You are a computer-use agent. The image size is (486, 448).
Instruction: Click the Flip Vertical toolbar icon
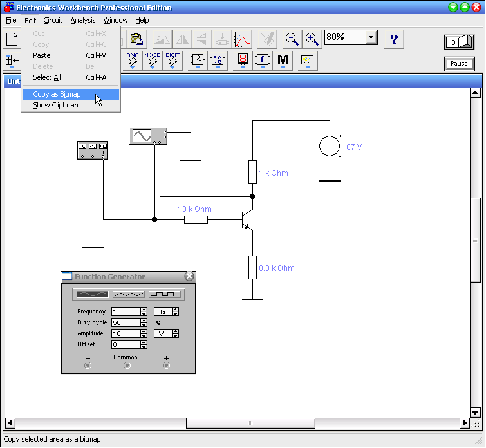[x=202, y=39]
